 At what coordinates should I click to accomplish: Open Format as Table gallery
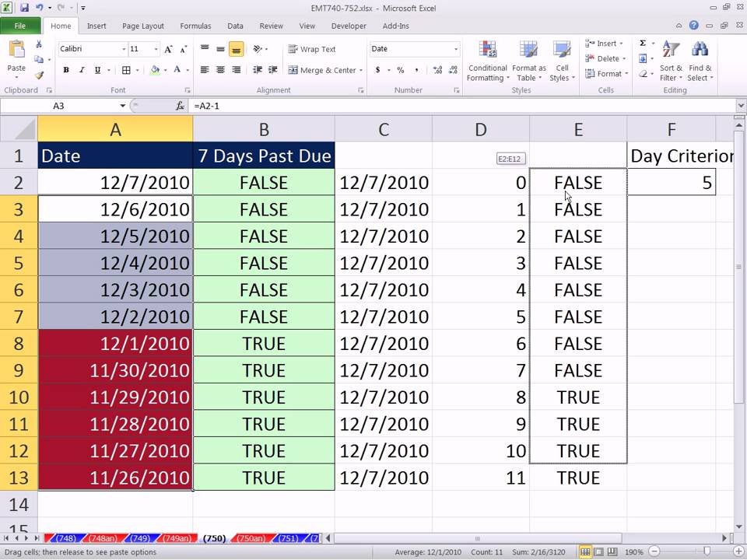528,61
